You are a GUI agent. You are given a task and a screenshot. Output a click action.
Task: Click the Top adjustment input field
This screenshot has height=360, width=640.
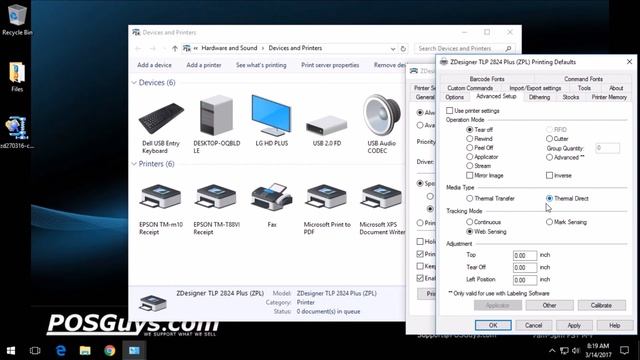click(x=525, y=256)
